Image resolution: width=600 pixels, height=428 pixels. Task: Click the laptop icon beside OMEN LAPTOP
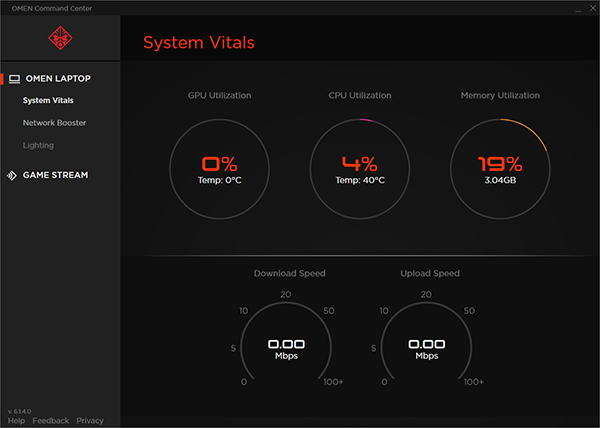[14, 78]
